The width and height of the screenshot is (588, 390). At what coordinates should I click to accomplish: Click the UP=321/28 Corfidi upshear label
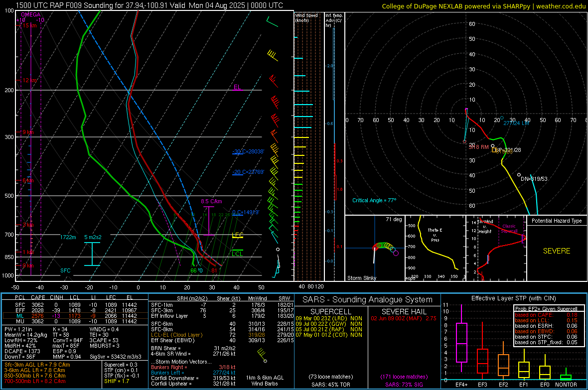pos(508,150)
